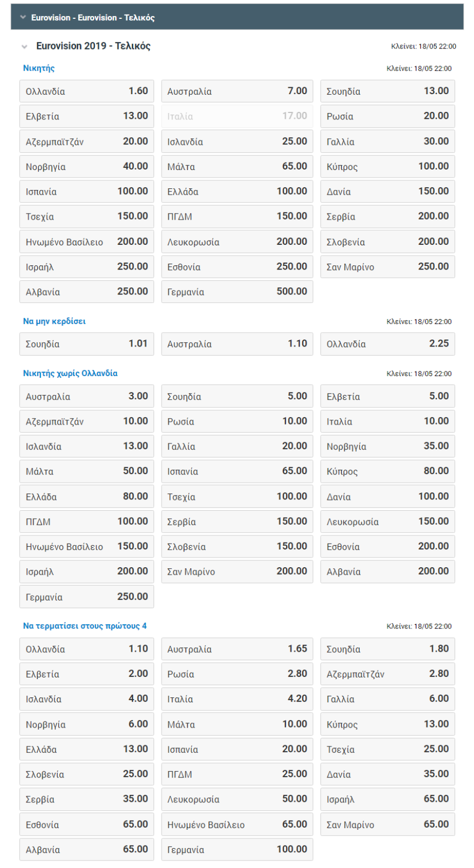Select Ελβετία top 4 at 2.00
The width and height of the screenshot is (474, 868).
click(87, 674)
